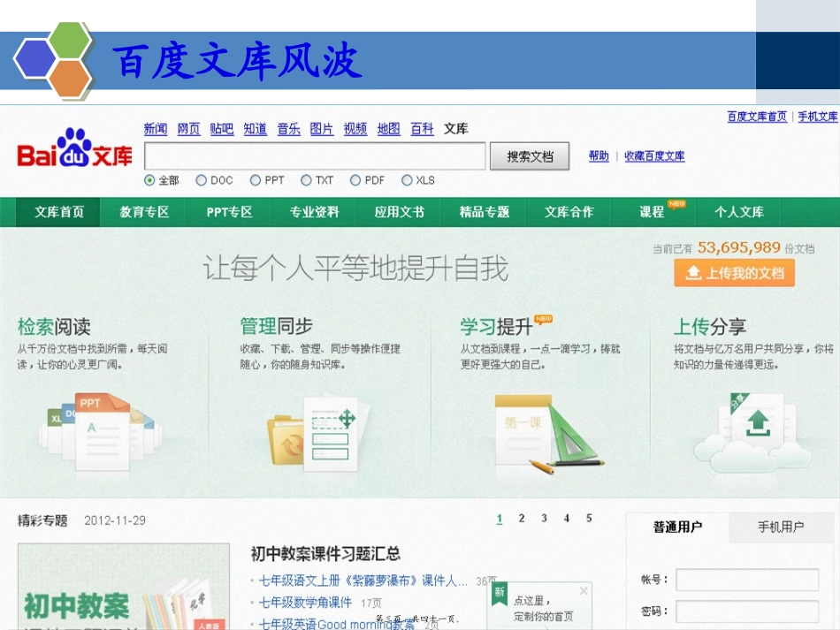Open the 文库首页 nav tab
This screenshot has width=840, height=630.
coord(58,212)
